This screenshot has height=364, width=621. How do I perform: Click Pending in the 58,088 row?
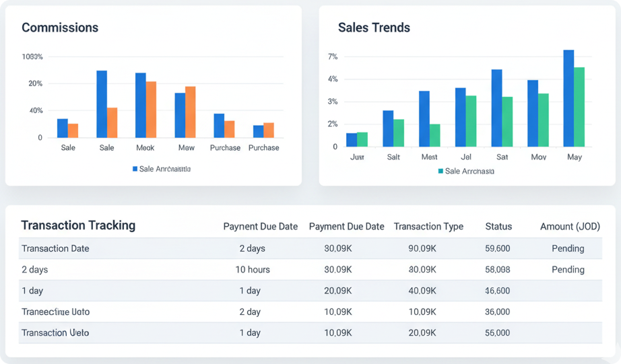568,270
